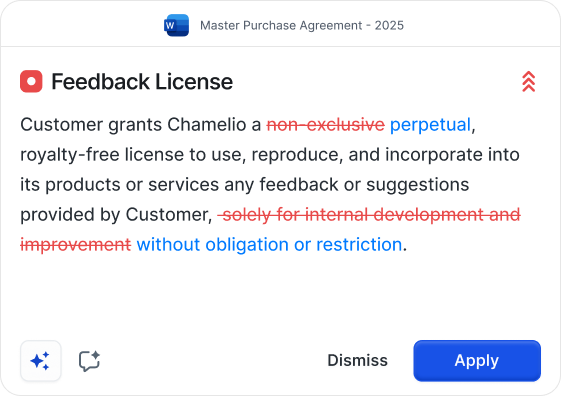Click the struck-through word "improvement"
This screenshot has width=561, height=396.
click(x=75, y=245)
